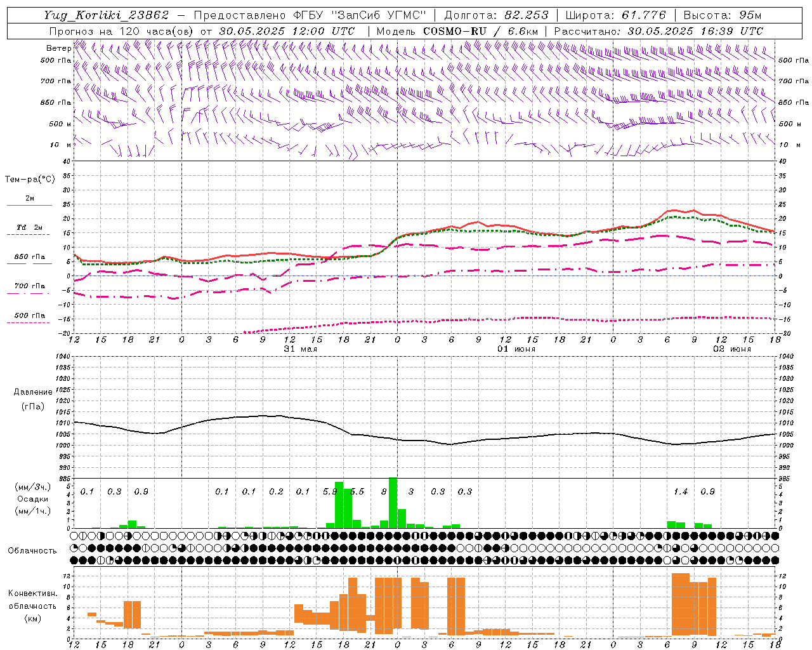Click the 'Модель COSMO-RU / 6.6км' text

coord(457,31)
